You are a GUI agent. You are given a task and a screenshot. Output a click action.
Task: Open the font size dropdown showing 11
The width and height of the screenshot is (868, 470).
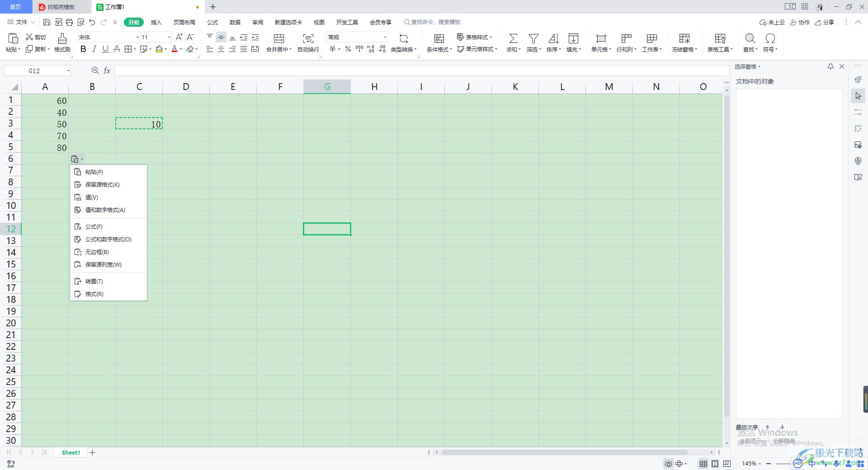(x=169, y=37)
